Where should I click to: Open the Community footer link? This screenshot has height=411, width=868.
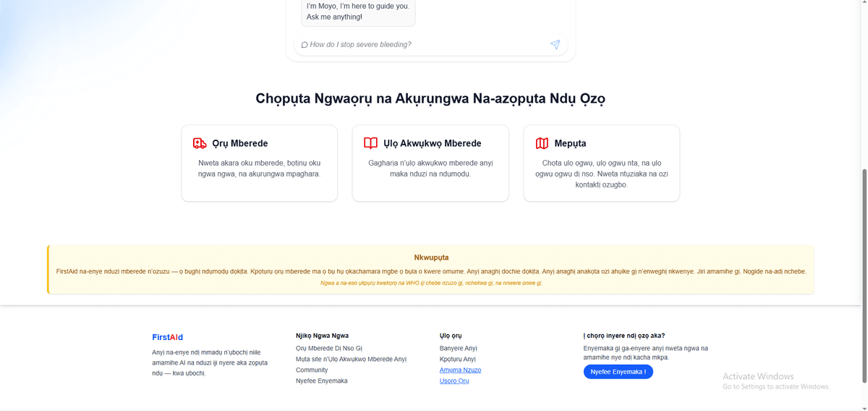tap(312, 370)
